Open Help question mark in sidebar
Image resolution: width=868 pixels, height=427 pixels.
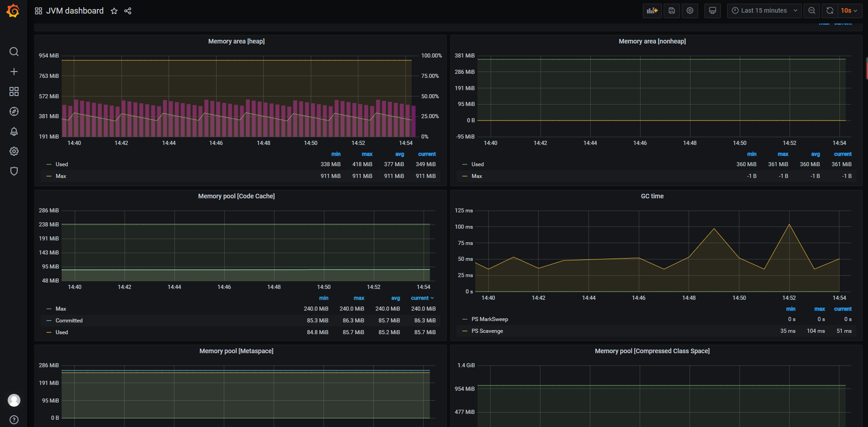tap(14, 420)
